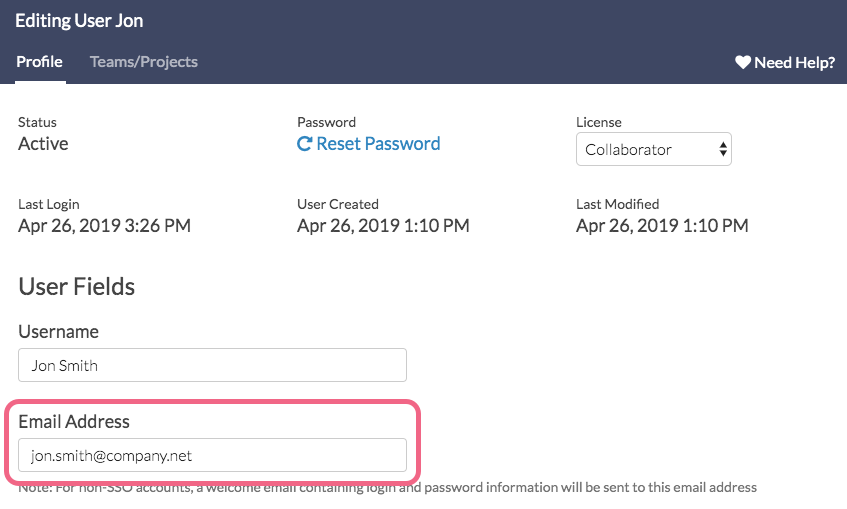Switch to the Profile tab
This screenshot has height=509, width=847.
[40, 62]
